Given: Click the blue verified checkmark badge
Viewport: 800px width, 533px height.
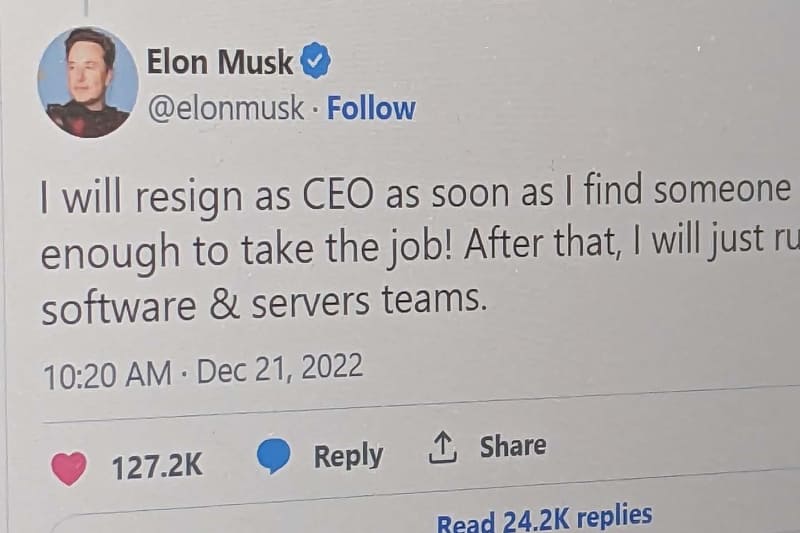Looking at the screenshot, I should [x=316, y=63].
